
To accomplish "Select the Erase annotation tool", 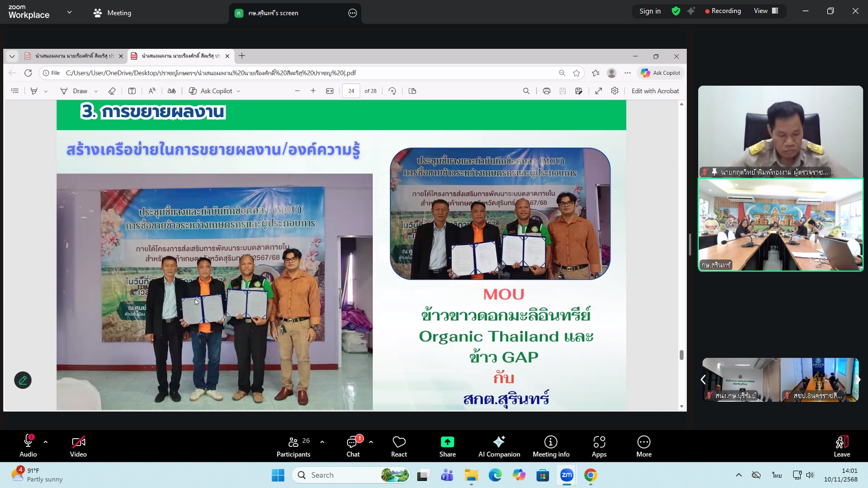I will point(112,91).
